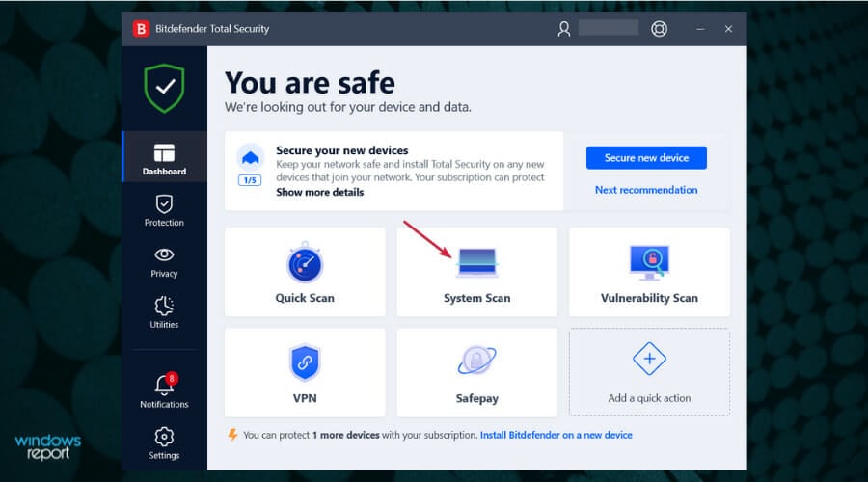Launch the Vulnerability Scan

pyautogui.click(x=649, y=272)
